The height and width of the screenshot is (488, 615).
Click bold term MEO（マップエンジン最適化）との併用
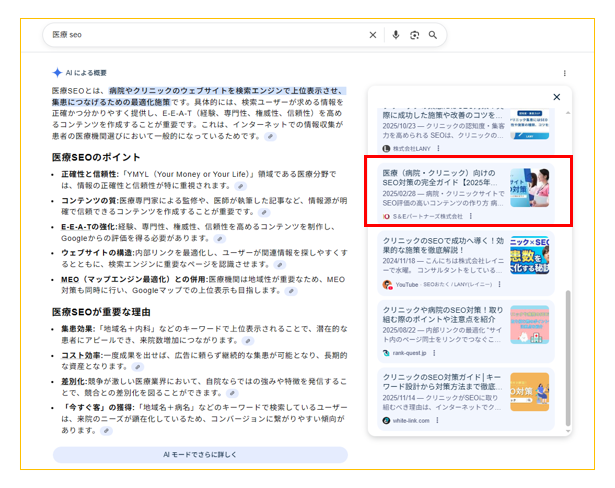pyautogui.click(x=133, y=280)
